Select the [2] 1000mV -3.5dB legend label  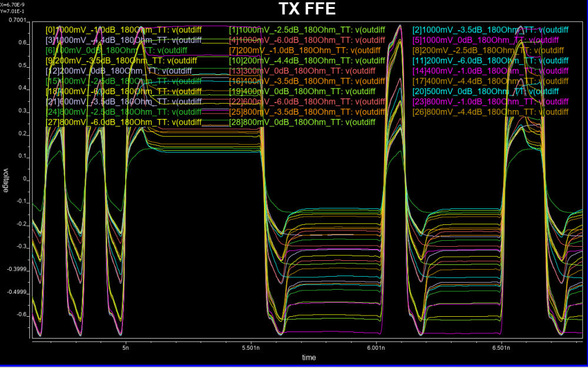(x=490, y=29)
